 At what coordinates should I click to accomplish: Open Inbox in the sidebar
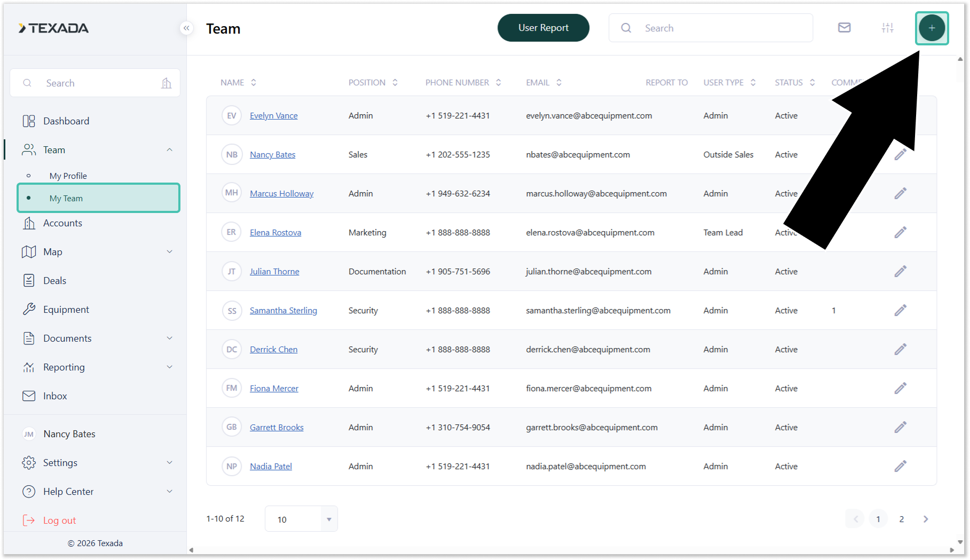coord(55,396)
